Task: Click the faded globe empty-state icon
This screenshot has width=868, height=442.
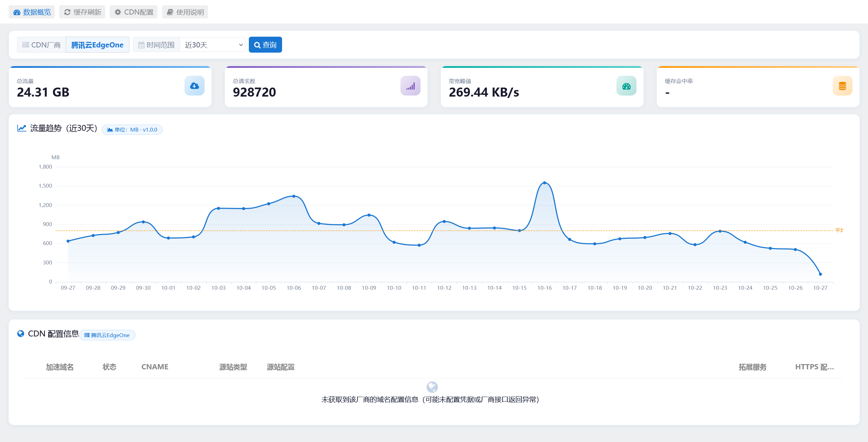Action: 432,387
